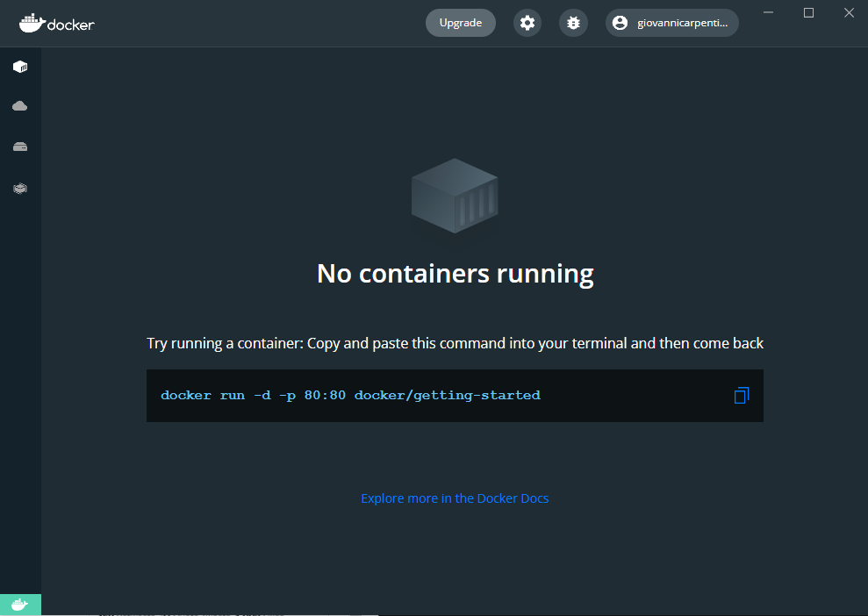The height and width of the screenshot is (616, 868).
Task: Open Docker Desktop Settings with the gear icon
Action: [x=527, y=23]
